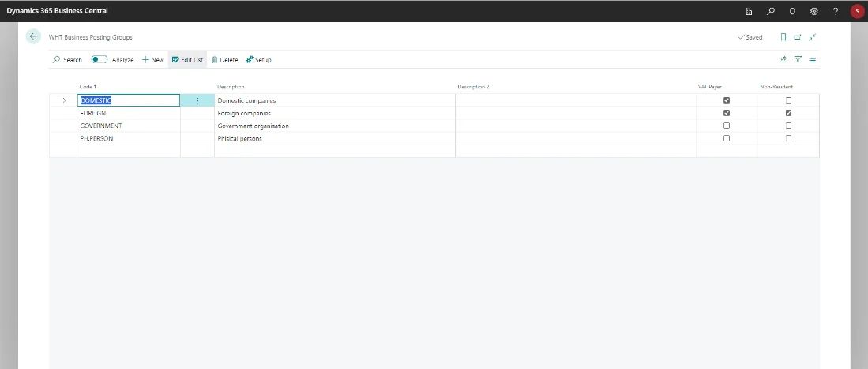Open the bookmark page icon
The width and height of the screenshot is (868, 369).
point(783,37)
